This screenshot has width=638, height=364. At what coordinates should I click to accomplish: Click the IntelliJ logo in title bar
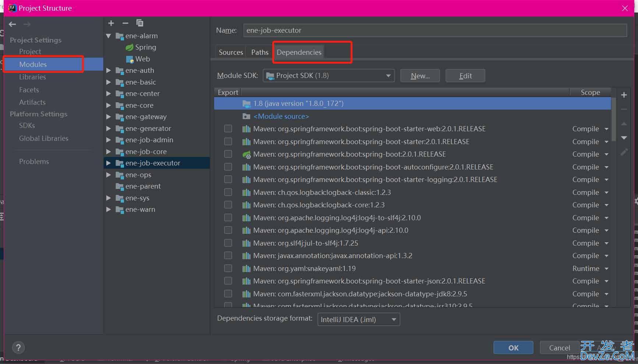[x=13, y=8]
